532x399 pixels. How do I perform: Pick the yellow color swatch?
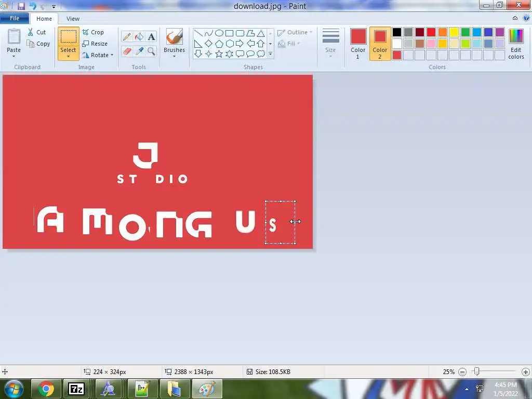click(454, 32)
